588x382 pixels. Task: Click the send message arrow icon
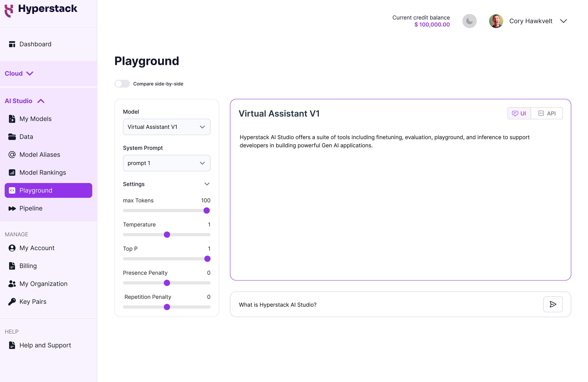pyautogui.click(x=553, y=304)
